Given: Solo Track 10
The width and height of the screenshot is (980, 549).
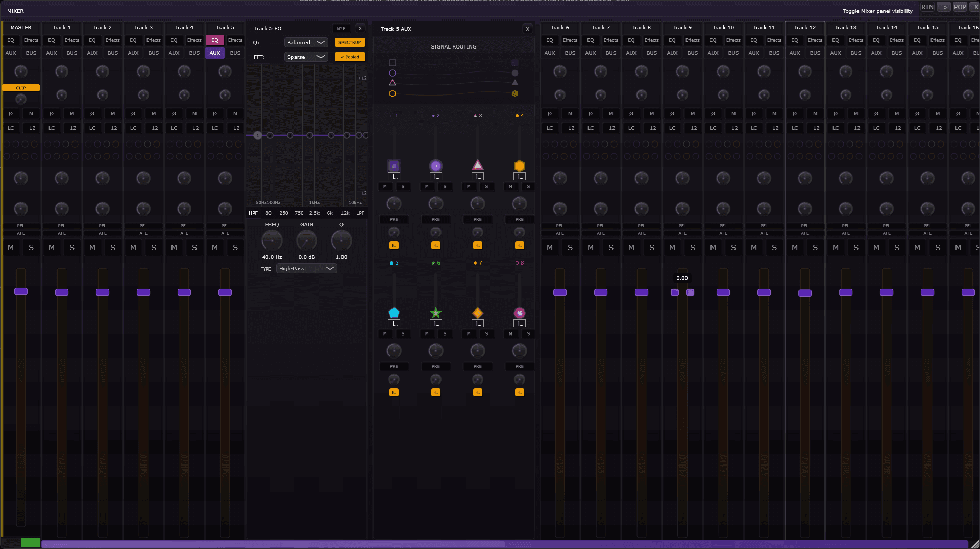Looking at the screenshot, I should (733, 248).
